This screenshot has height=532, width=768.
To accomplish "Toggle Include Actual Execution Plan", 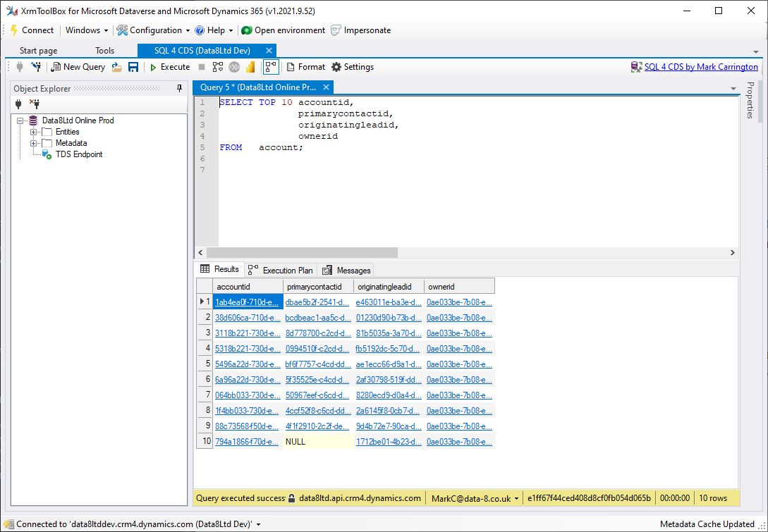I will pyautogui.click(x=270, y=66).
